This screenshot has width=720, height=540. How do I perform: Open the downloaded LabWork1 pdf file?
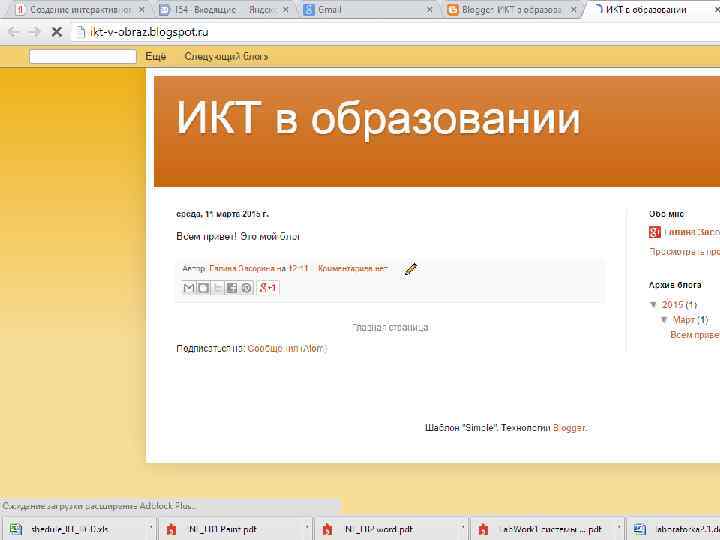pyautogui.click(x=549, y=529)
